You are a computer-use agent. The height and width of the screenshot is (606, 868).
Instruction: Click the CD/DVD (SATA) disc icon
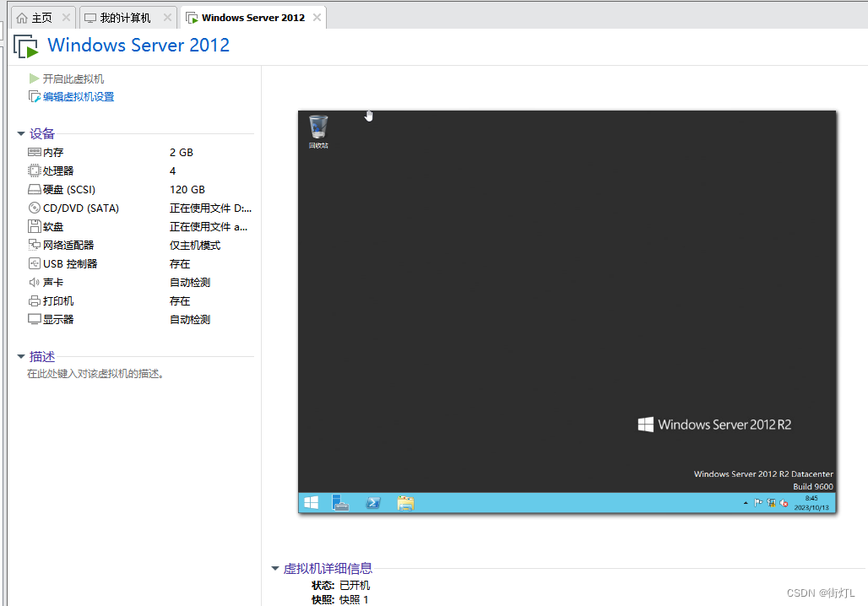coord(35,208)
